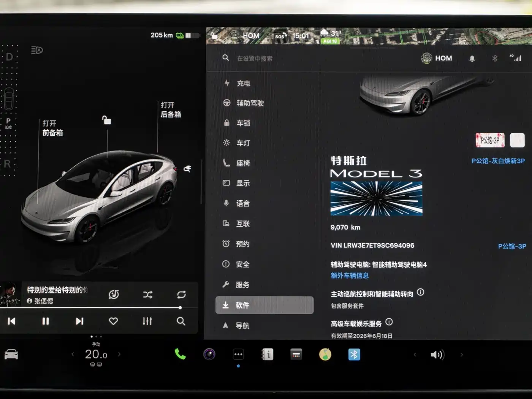Image resolution: width=532 pixels, height=399 pixels.
Task: Select Reverse gear R
Action: pos(7,164)
